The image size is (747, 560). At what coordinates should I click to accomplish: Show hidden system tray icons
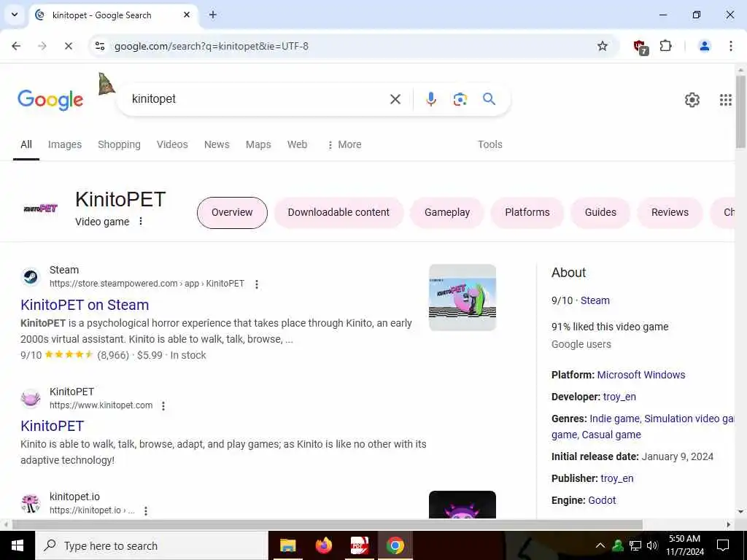(600, 545)
